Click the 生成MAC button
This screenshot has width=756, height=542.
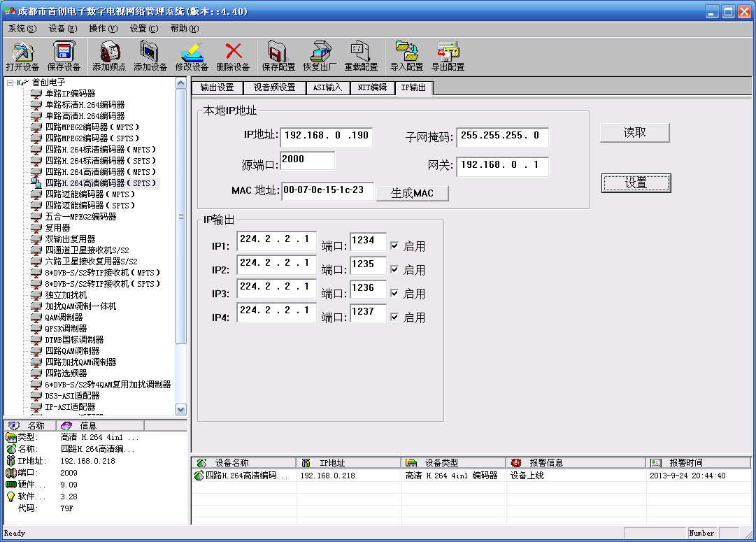click(x=412, y=193)
